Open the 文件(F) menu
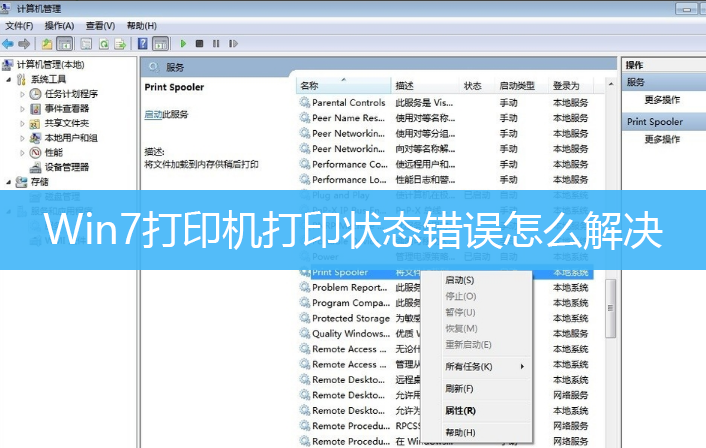The image size is (706, 448). (19, 26)
